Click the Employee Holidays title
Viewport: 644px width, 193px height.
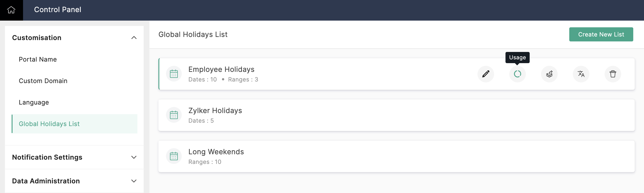(x=221, y=69)
